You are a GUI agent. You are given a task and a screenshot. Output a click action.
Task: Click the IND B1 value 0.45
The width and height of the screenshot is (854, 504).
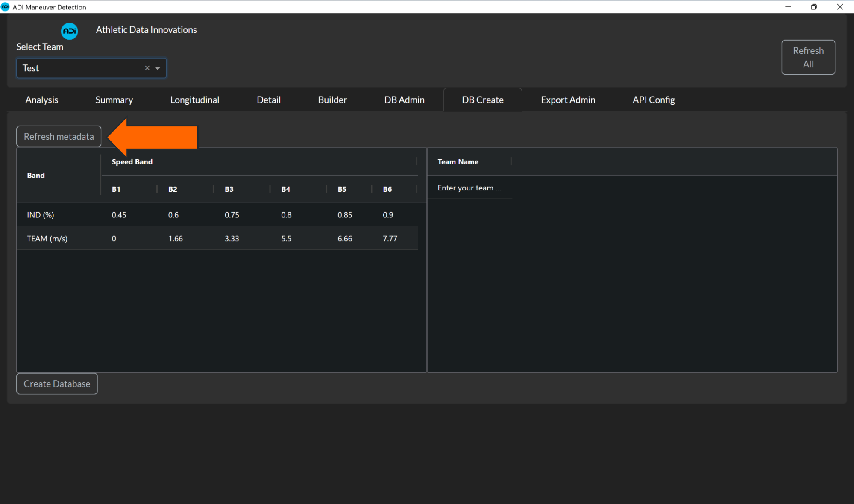click(x=119, y=215)
